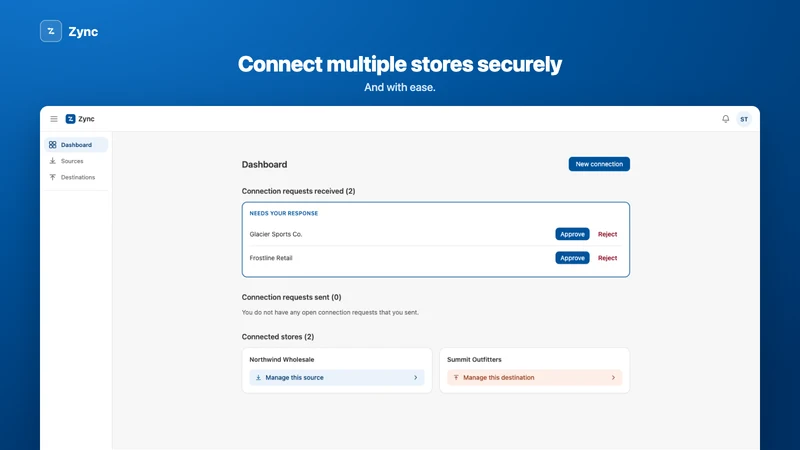800x450 pixels.
Task: Open the ST user avatar menu
Action: click(x=744, y=119)
